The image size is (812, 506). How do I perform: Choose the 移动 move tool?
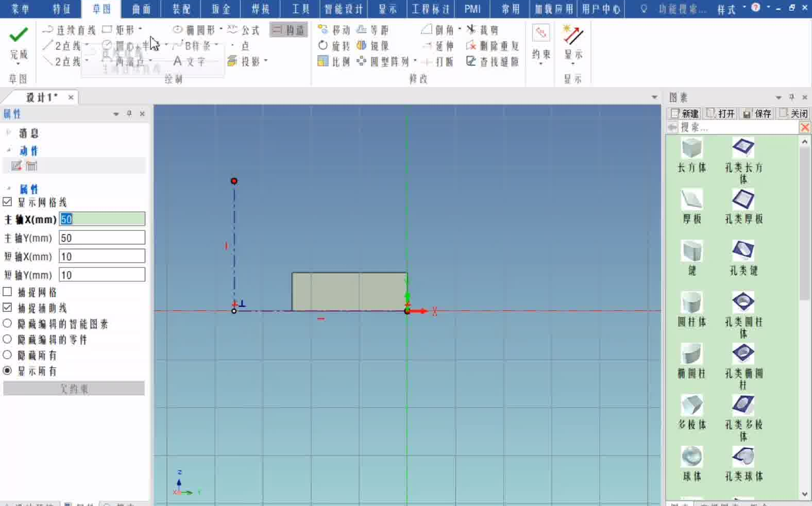(334, 30)
